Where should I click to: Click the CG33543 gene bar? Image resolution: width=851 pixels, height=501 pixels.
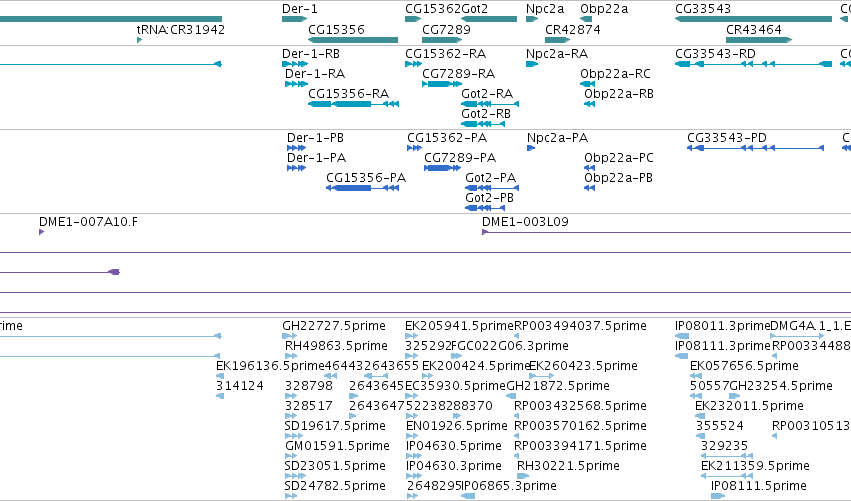point(753,19)
